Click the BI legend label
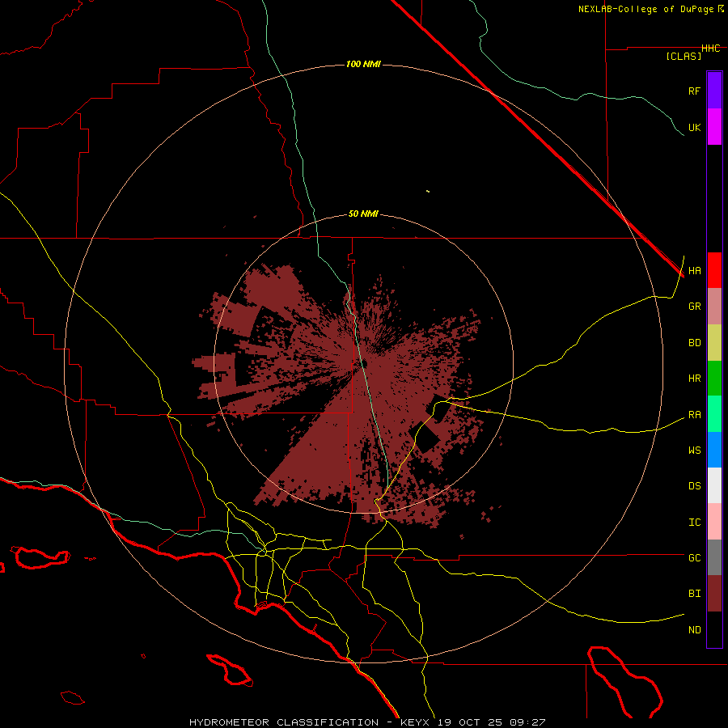 694,594
